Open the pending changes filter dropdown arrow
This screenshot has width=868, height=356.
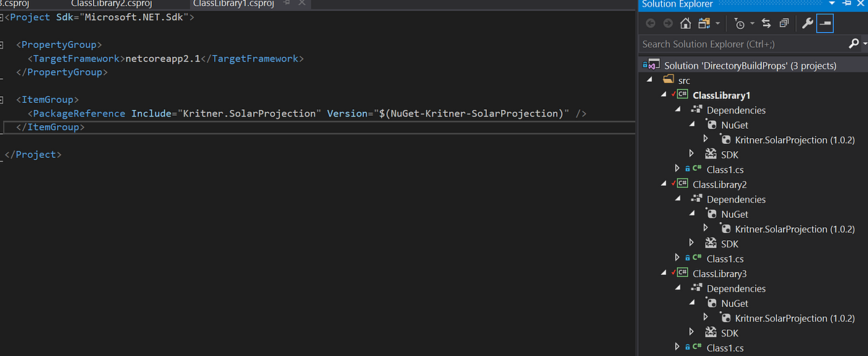point(752,24)
